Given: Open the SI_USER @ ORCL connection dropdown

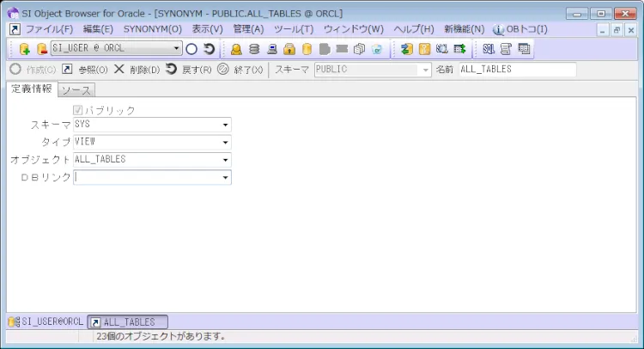Looking at the screenshot, I should tap(176, 48).
